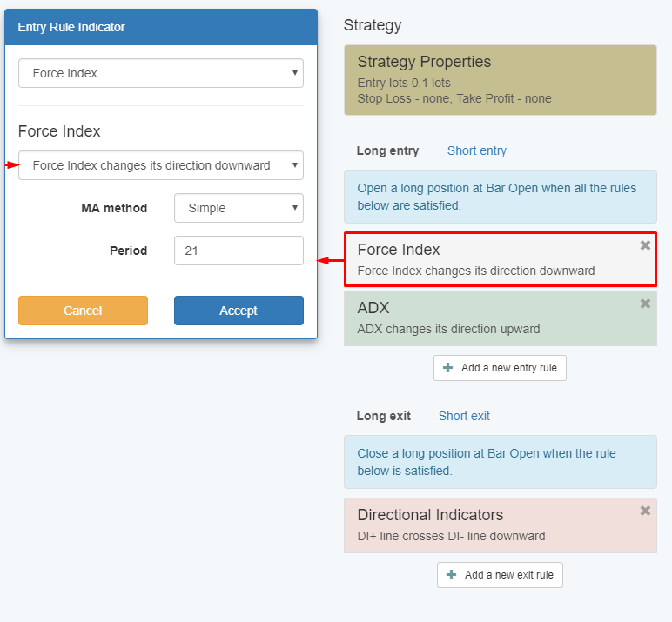
Task: Open the ADX rule card
Action: [487, 318]
